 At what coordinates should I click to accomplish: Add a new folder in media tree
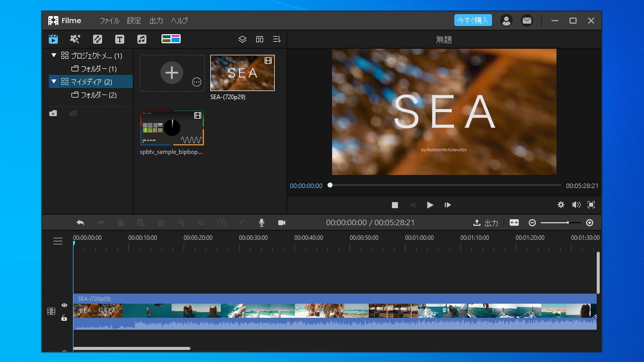coord(53,114)
